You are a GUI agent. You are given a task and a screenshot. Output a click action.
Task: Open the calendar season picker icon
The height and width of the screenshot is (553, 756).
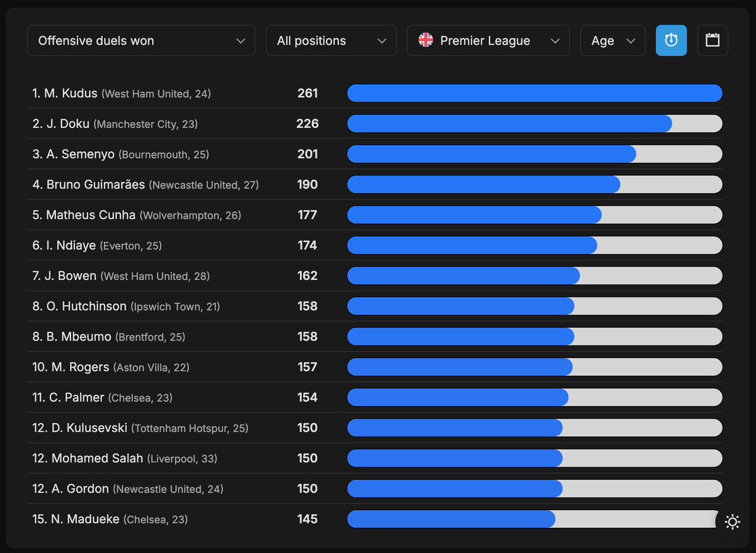[713, 40]
